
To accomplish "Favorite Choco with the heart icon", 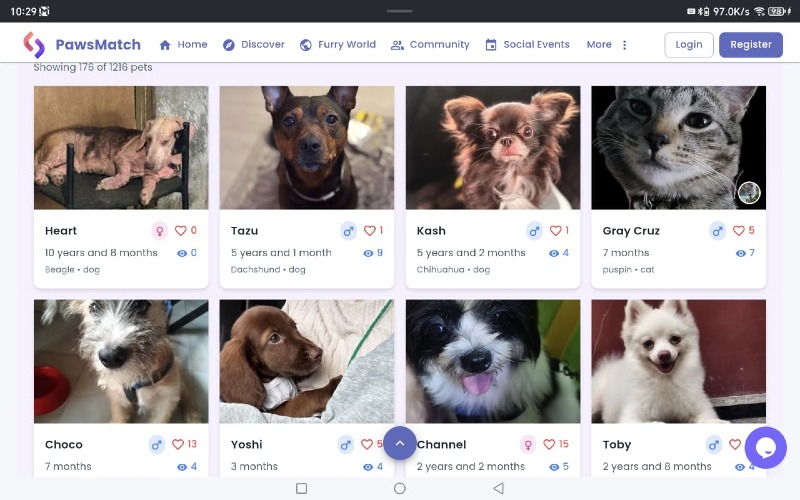I will (x=178, y=444).
